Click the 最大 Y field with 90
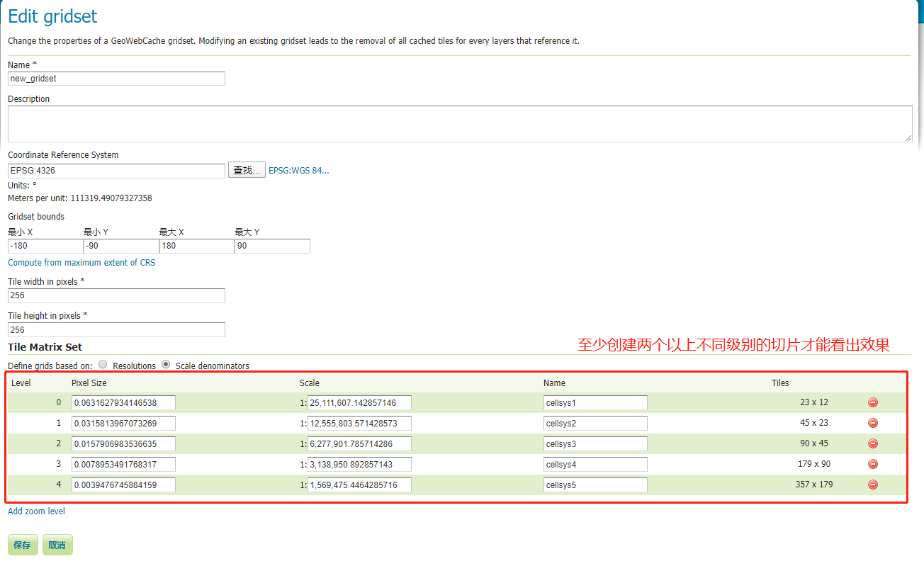The image size is (924, 566). click(272, 246)
